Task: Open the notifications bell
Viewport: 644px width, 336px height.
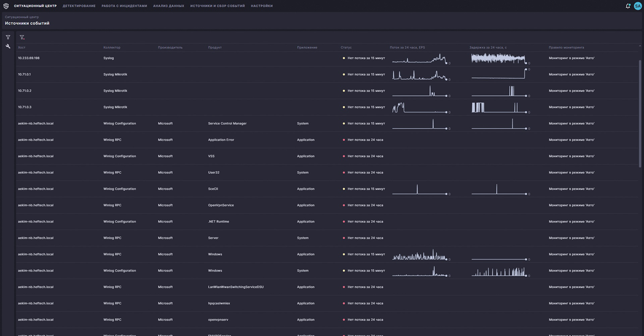Action: click(628, 6)
